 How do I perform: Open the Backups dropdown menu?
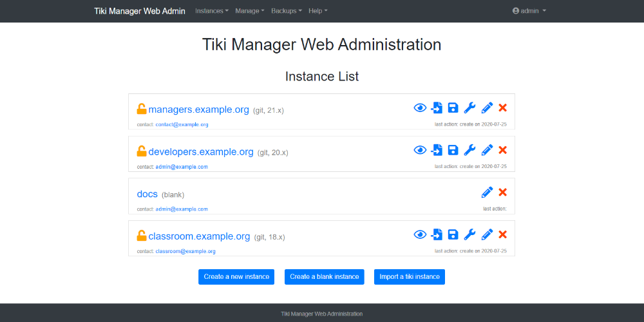[287, 11]
